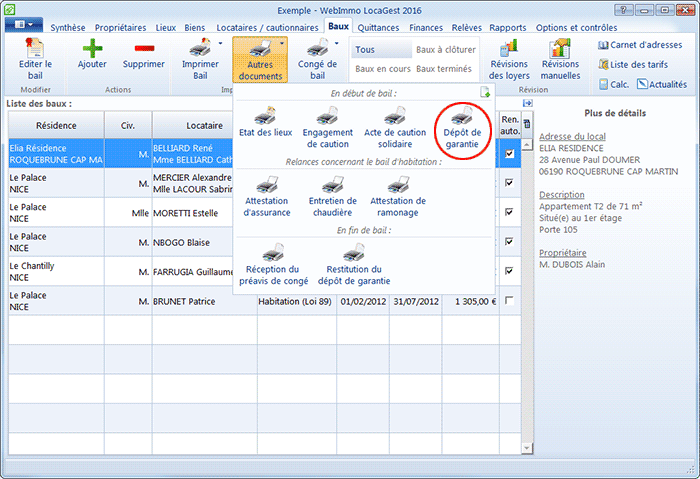Open Révisions manuelles
The image size is (700, 479).
click(560, 59)
